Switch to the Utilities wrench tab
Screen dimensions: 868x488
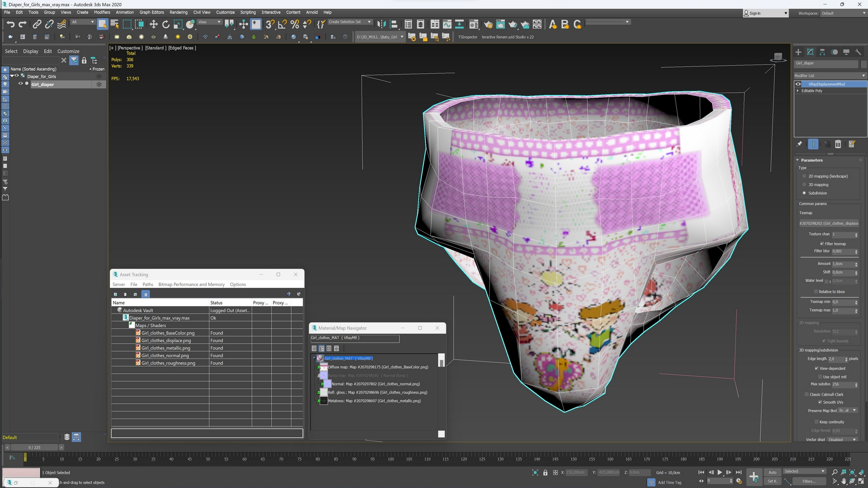tap(858, 52)
